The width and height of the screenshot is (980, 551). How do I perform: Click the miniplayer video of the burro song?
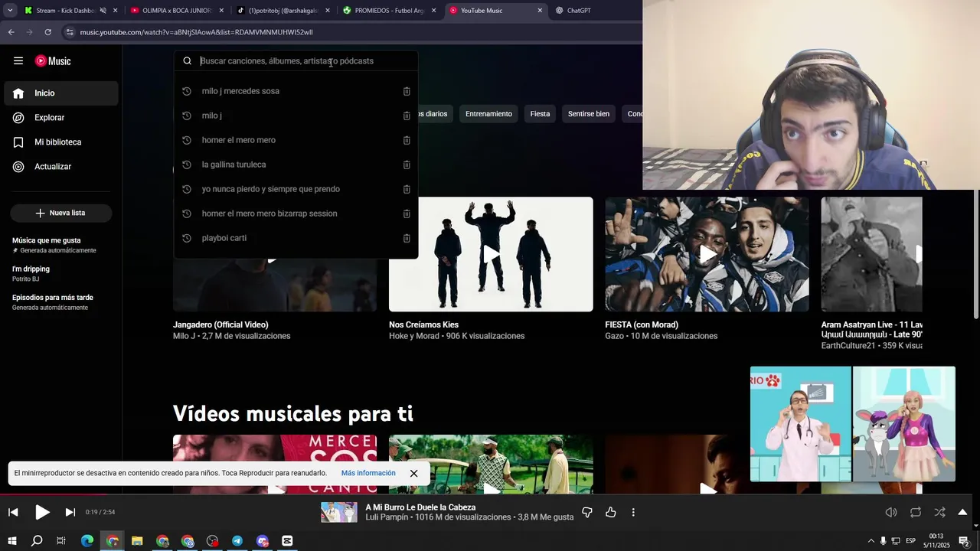click(x=853, y=424)
